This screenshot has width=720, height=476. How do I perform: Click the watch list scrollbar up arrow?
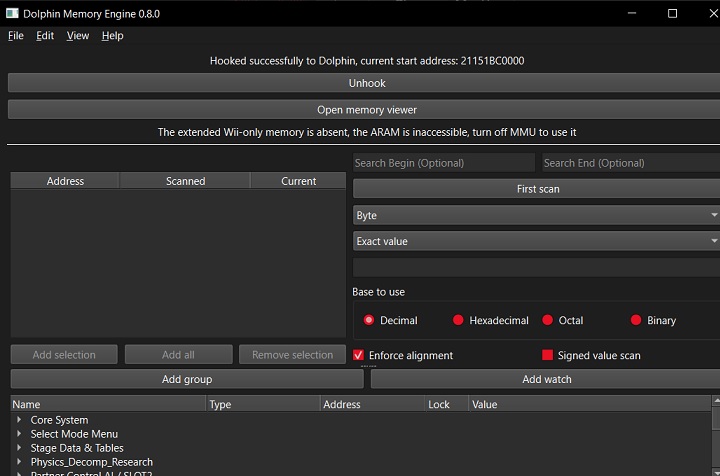[716, 401]
